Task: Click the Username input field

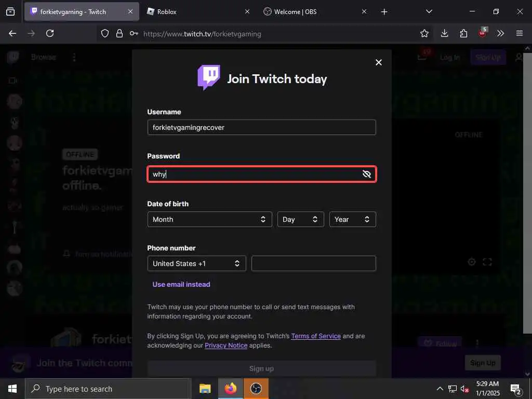Action: tap(262, 127)
